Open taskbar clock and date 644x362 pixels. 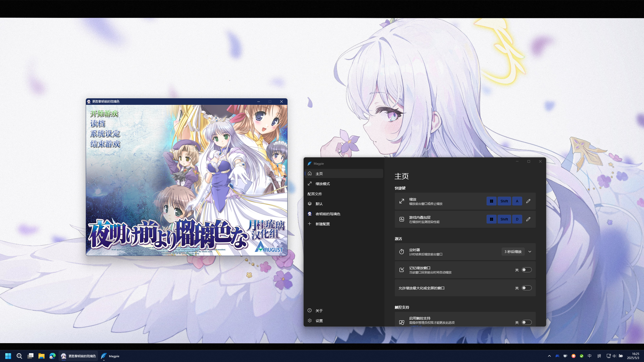click(633, 356)
